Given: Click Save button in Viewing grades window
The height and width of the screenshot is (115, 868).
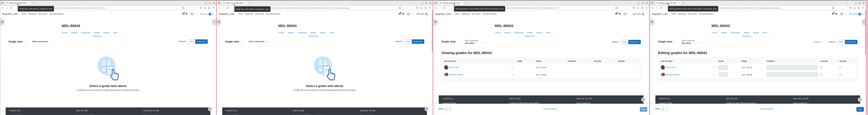Looking at the screenshot, I should [x=643, y=109].
